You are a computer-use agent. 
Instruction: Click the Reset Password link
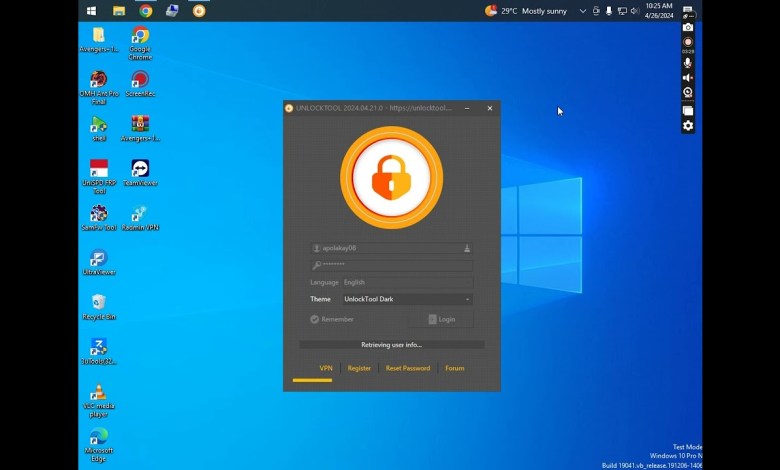(408, 368)
